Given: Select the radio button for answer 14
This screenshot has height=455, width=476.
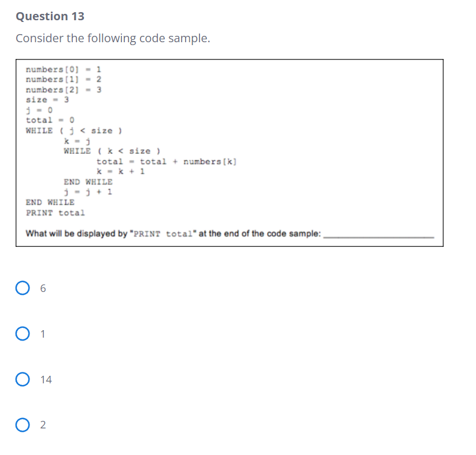Looking at the screenshot, I should click(x=22, y=379).
